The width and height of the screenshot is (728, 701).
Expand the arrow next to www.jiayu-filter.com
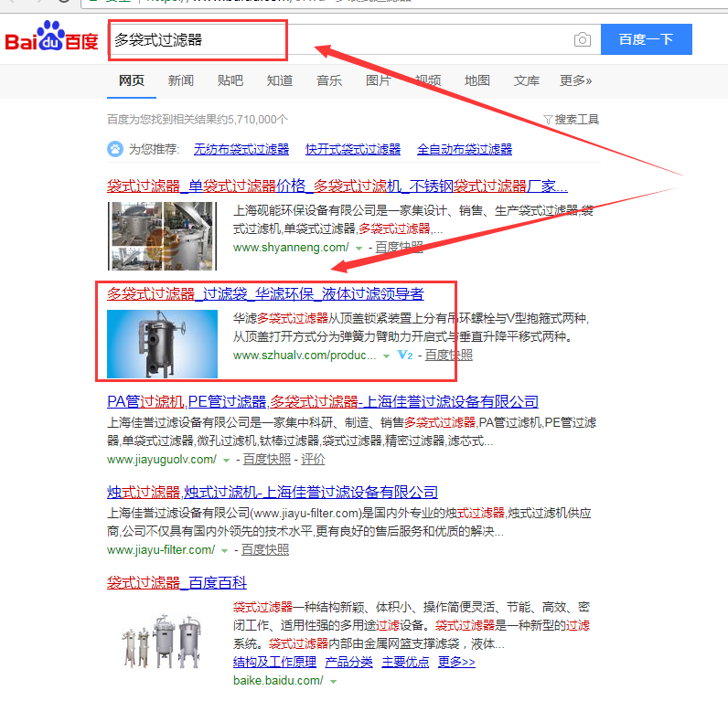click(224, 550)
